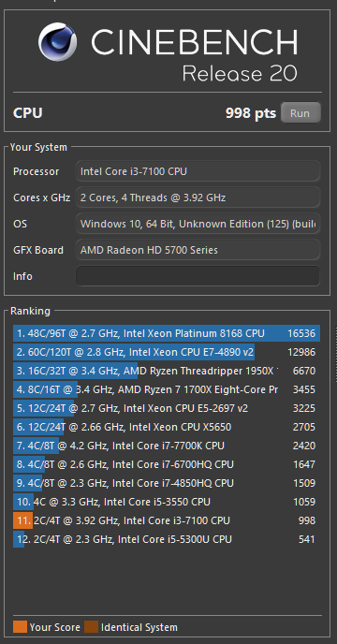Image resolution: width=337 pixels, height=644 pixels.
Task: Select the Xeon Platinum 8168 ranking entry
Action: (x=167, y=333)
